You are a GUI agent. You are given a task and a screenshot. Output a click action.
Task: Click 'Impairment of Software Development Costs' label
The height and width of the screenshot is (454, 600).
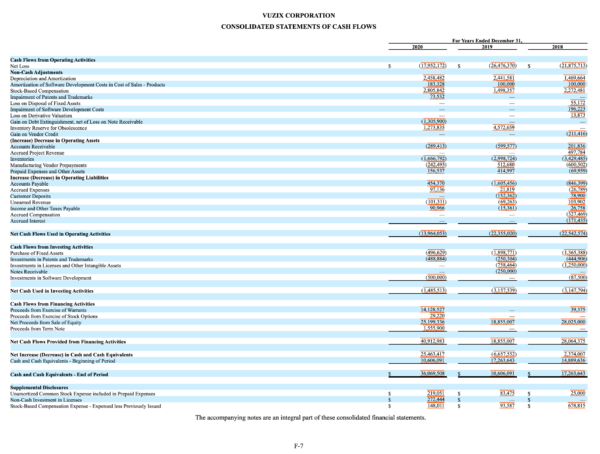coord(57,109)
